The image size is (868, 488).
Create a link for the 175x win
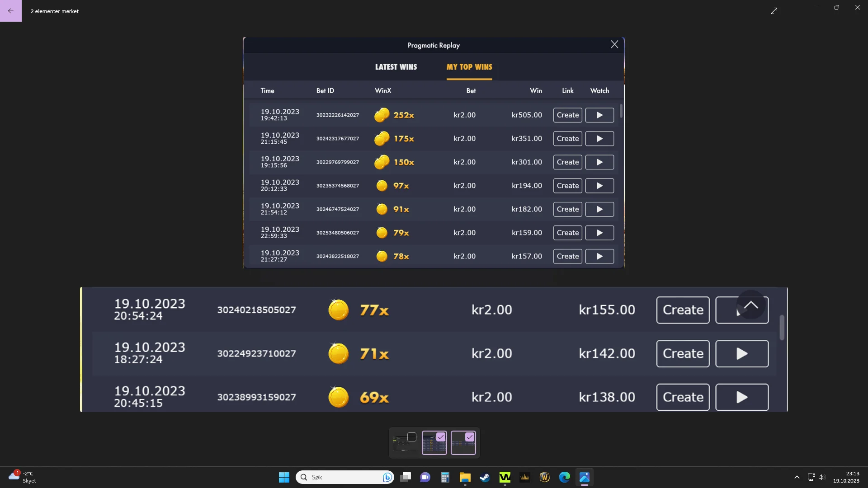click(568, 139)
